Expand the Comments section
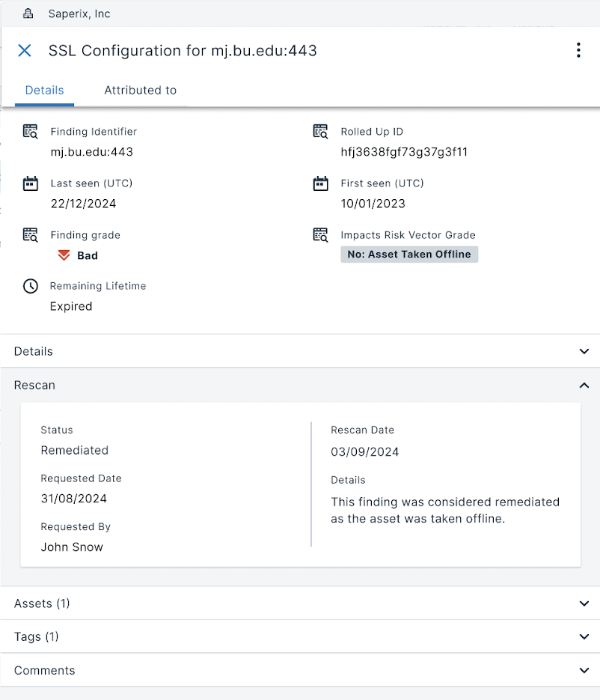 tap(584, 670)
